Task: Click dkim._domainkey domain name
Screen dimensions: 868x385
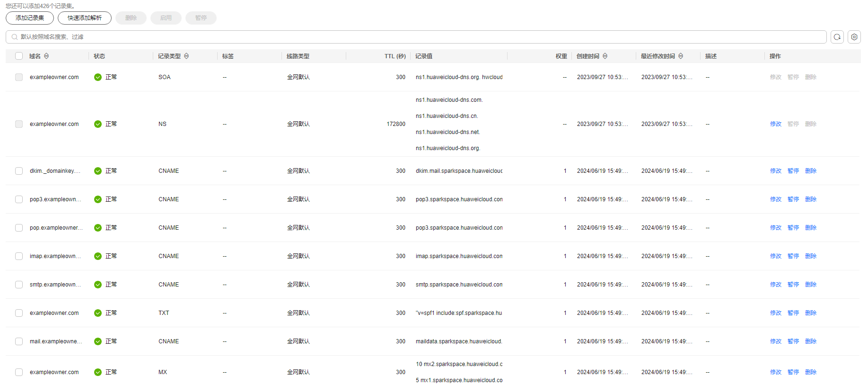Action: click(55, 171)
